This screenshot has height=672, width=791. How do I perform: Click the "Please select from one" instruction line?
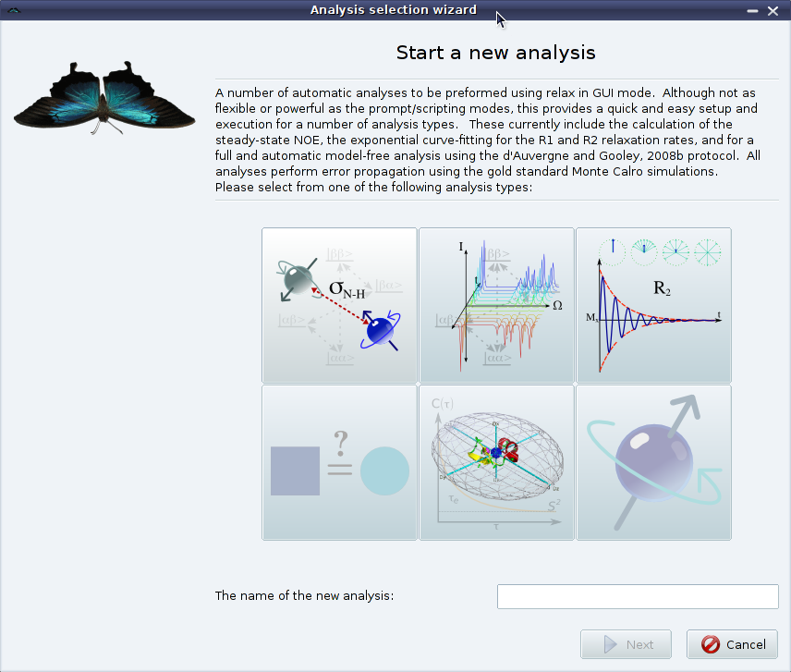pyautogui.click(x=373, y=188)
